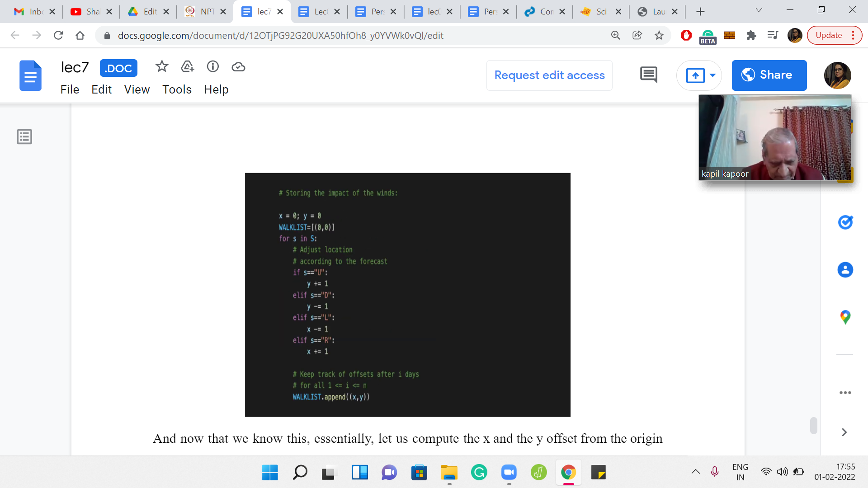The width and height of the screenshot is (868, 488).
Task: Open Google Maps side panel icon
Action: 845,317
